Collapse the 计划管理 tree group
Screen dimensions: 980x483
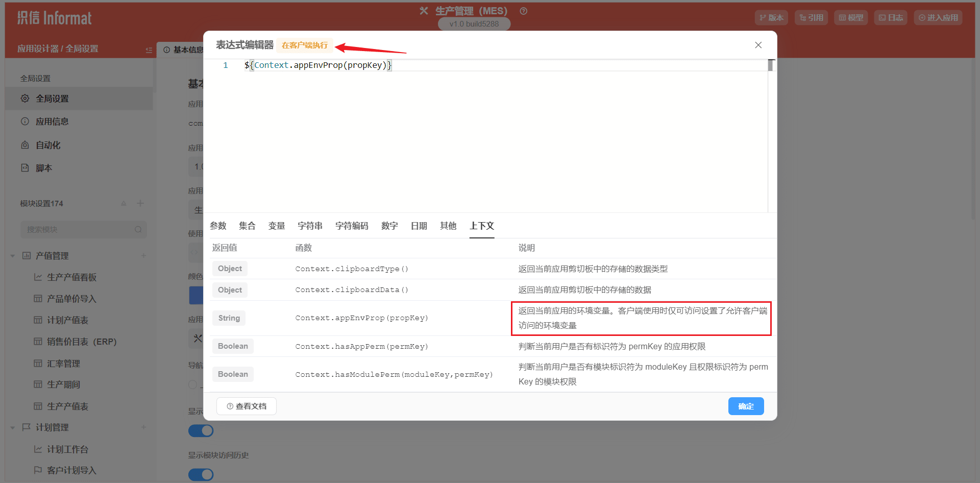point(13,428)
